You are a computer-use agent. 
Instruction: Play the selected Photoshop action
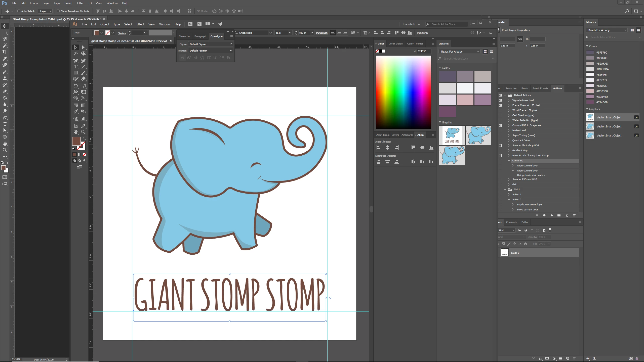coord(552,215)
